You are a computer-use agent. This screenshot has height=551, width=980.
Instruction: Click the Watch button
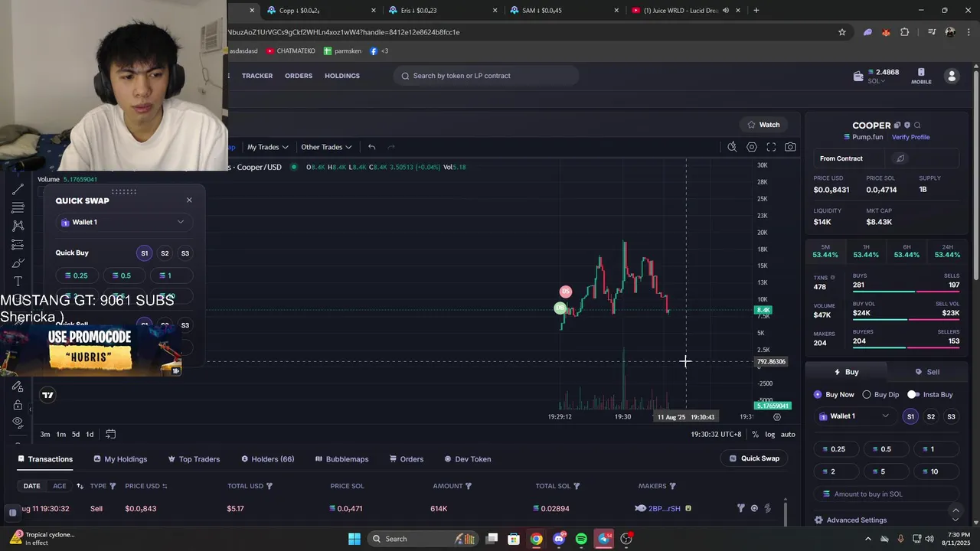[x=763, y=125]
